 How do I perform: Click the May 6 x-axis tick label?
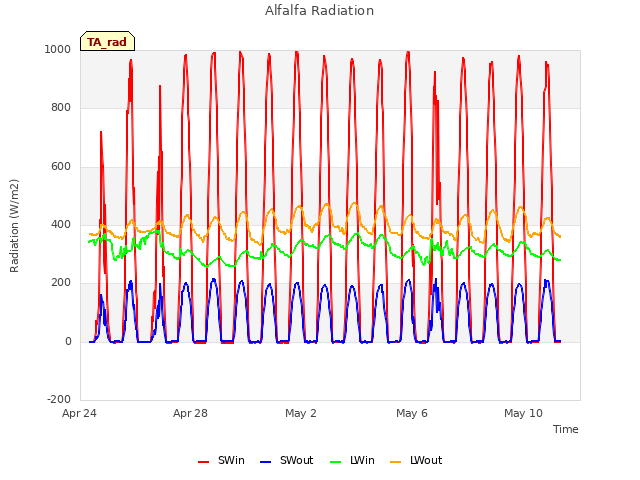412,413
